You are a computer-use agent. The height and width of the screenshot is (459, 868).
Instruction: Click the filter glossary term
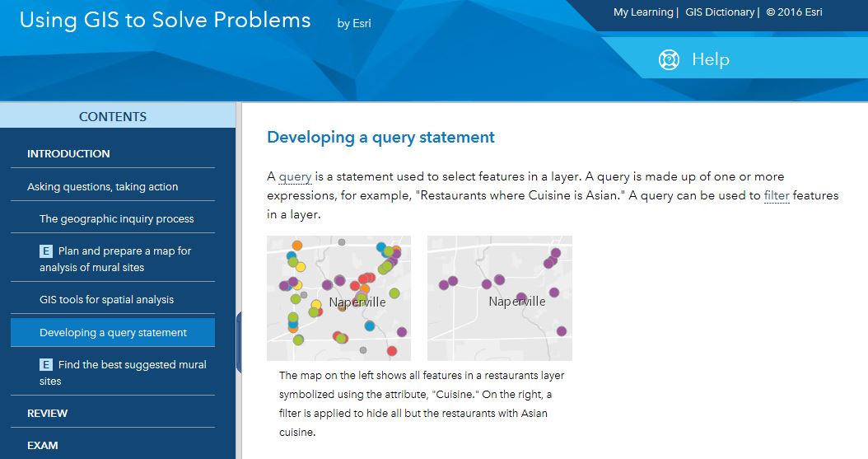click(777, 195)
